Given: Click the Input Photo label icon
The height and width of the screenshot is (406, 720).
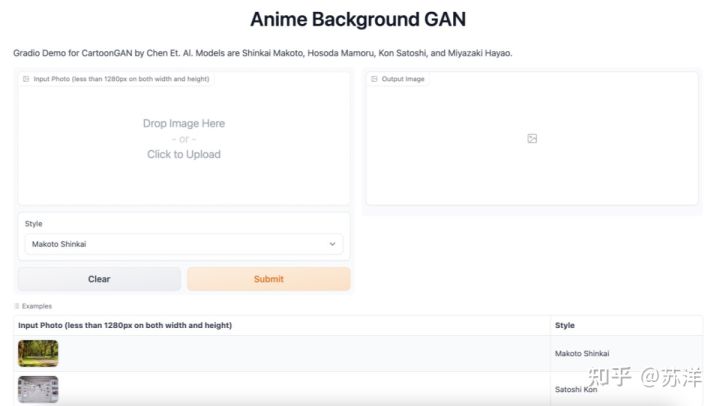Looking at the screenshot, I should coord(26,79).
